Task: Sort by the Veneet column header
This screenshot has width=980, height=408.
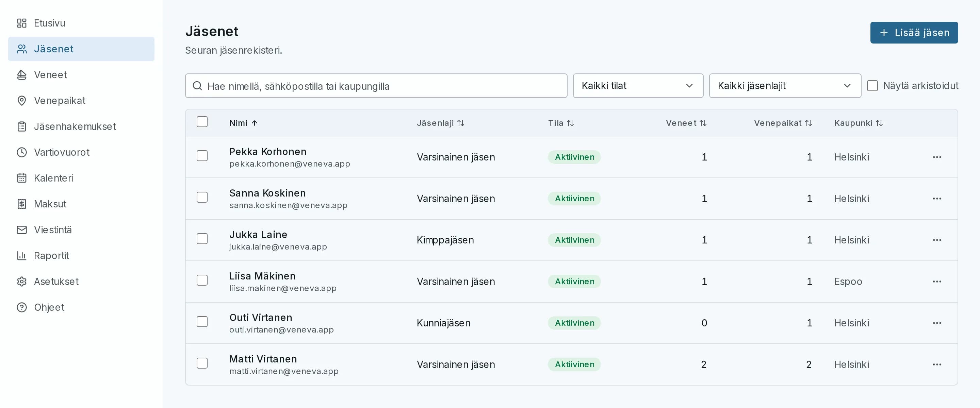Action: 686,123
